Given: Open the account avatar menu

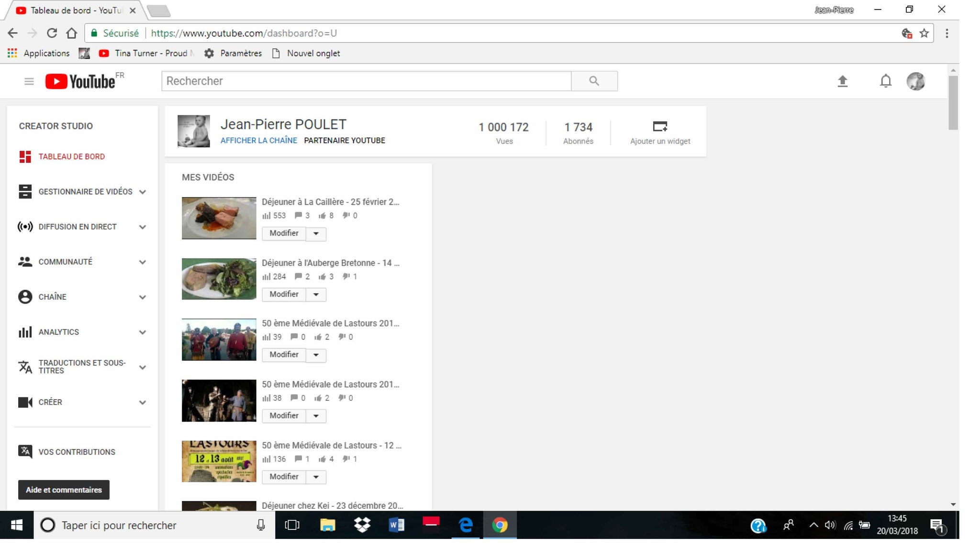Looking at the screenshot, I should (x=916, y=81).
